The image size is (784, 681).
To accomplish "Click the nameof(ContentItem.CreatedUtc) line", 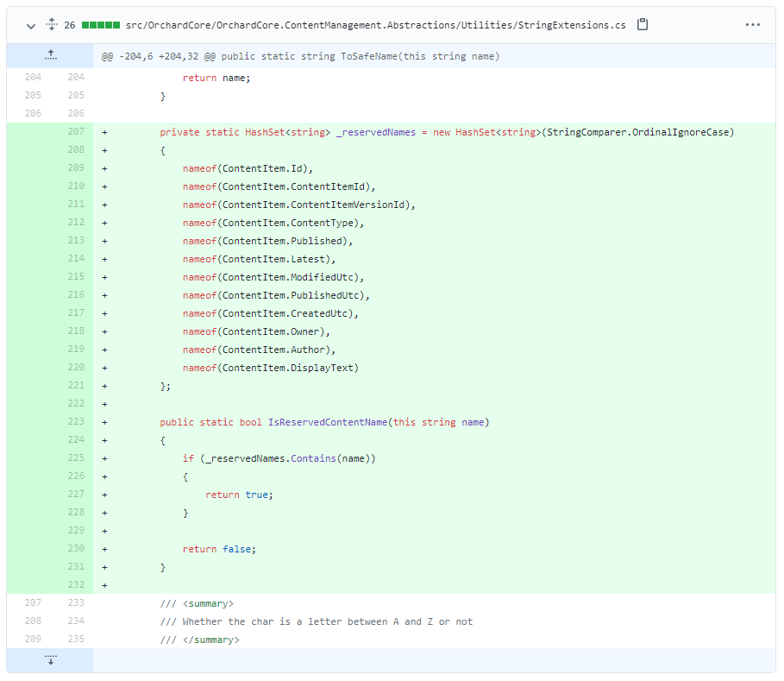I will click(x=271, y=313).
